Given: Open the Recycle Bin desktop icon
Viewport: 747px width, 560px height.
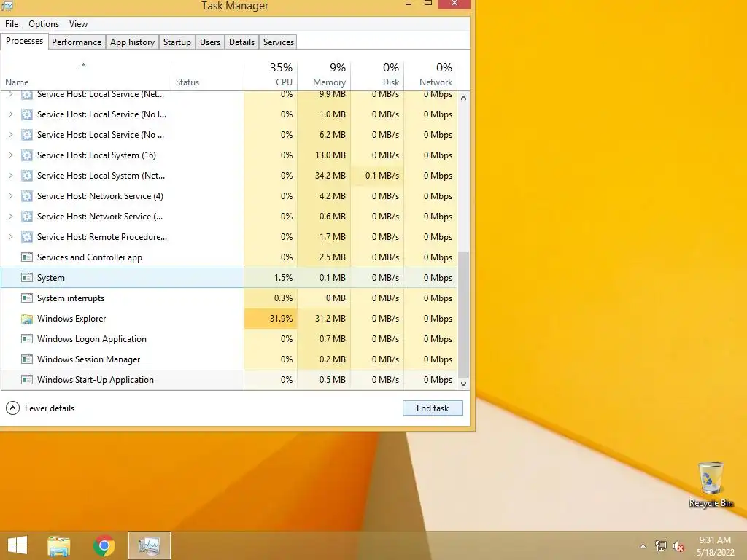Looking at the screenshot, I should pyautogui.click(x=711, y=484).
